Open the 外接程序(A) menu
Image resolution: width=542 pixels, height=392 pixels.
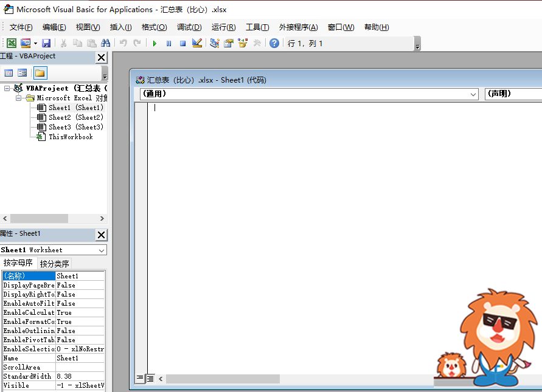pos(298,27)
